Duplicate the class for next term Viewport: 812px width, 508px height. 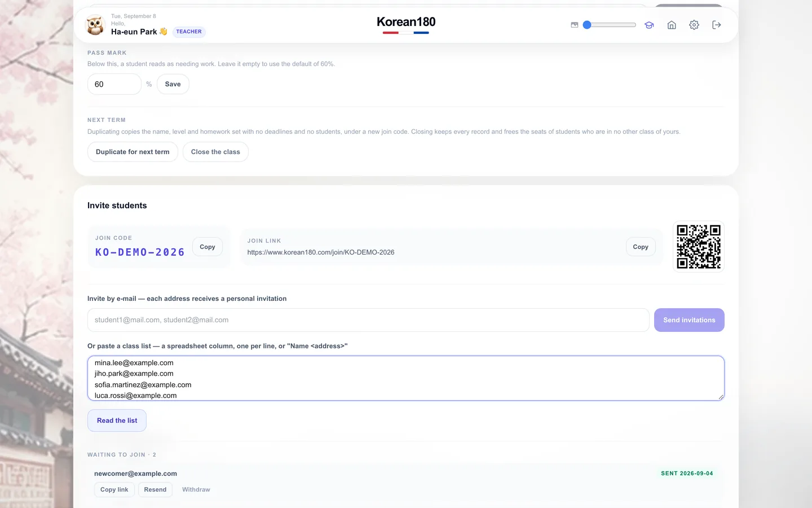(x=133, y=152)
